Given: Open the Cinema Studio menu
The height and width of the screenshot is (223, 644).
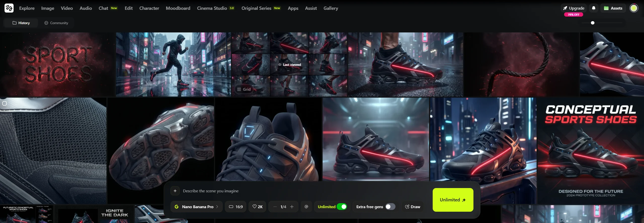Looking at the screenshot, I should click(216, 8).
